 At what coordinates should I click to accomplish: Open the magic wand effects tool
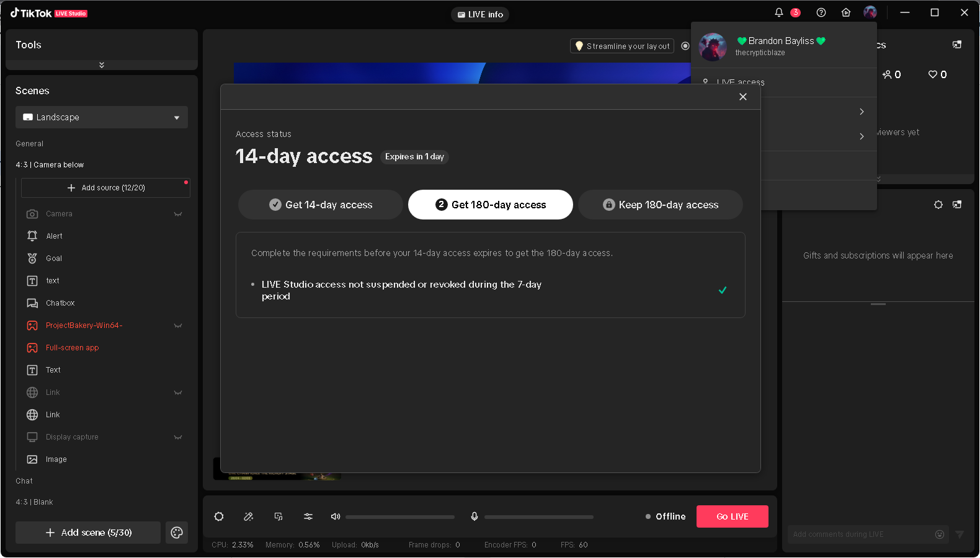point(249,516)
